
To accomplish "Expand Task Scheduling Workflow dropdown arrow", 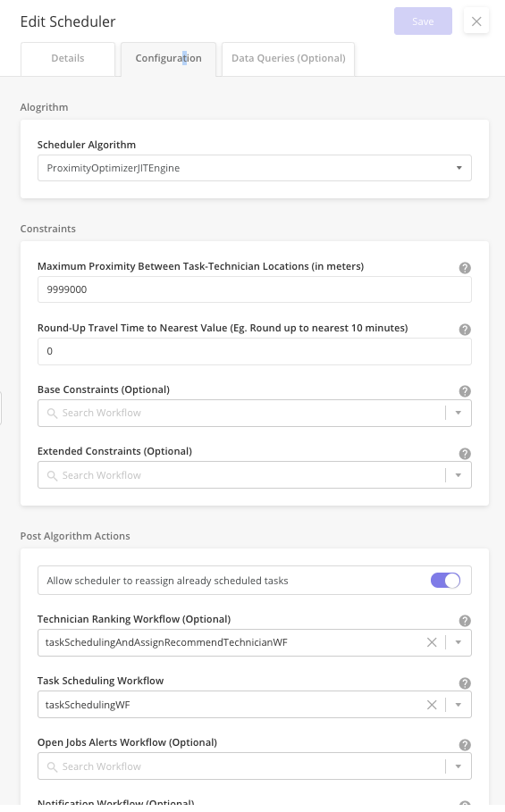I will point(459,705).
